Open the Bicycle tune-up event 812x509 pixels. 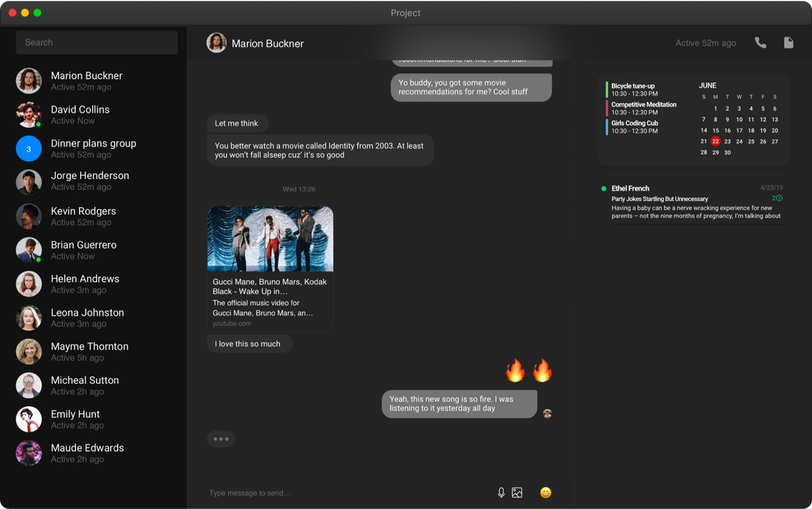click(x=633, y=89)
